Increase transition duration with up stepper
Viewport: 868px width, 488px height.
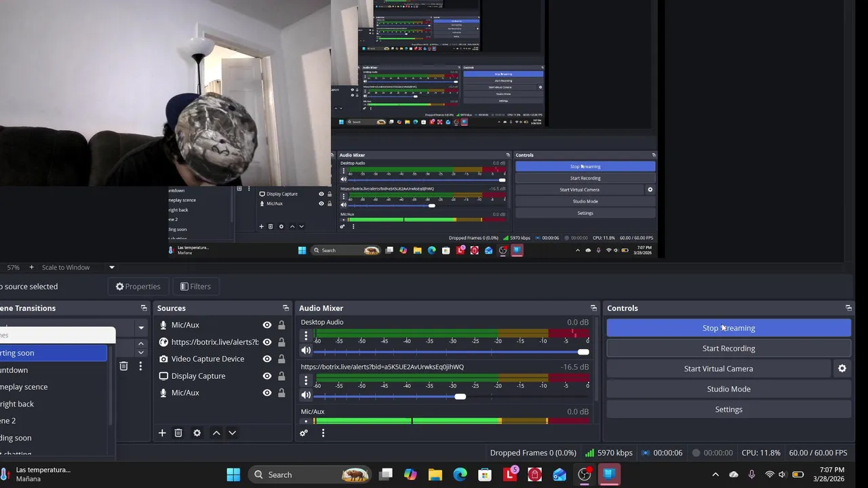pos(141,344)
